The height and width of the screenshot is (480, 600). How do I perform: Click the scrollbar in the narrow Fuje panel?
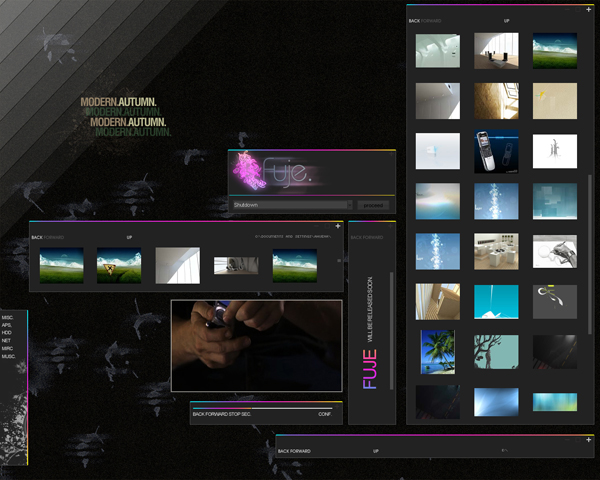(391, 331)
